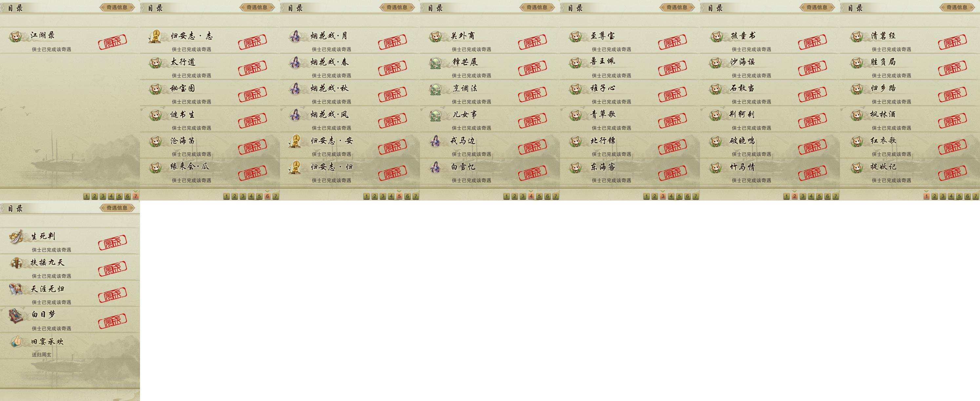Click the 白日梦 adventure icon
980x401 pixels.
click(x=16, y=315)
